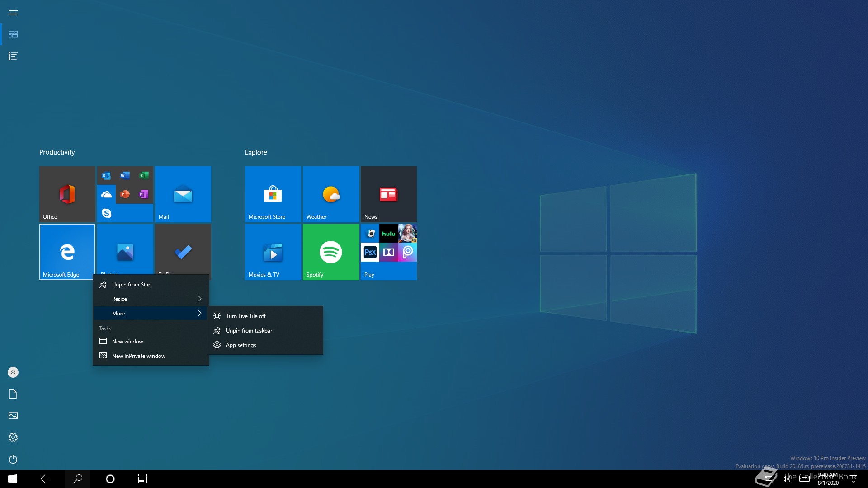The width and height of the screenshot is (868, 488).
Task: Click the volume speaker tray icon
Action: click(x=787, y=479)
